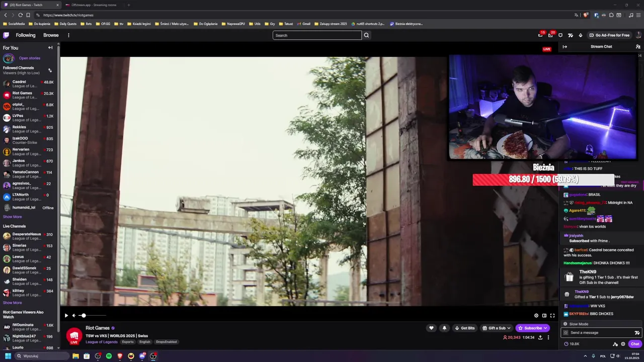Open Discord from the taskbar
The image size is (644, 362).
point(142,356)
